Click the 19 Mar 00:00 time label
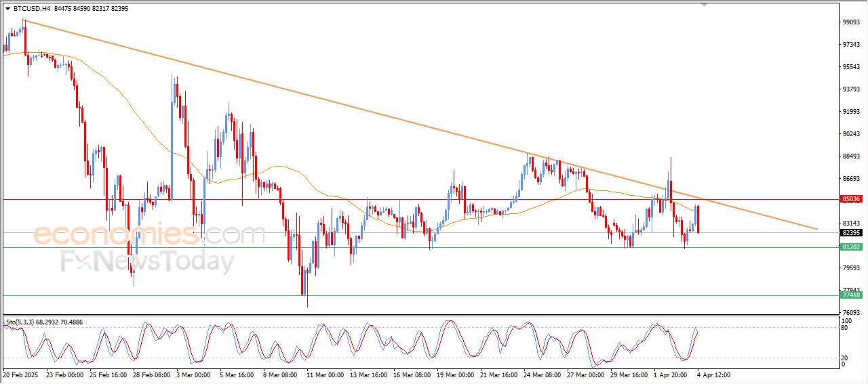 (455, 374)
